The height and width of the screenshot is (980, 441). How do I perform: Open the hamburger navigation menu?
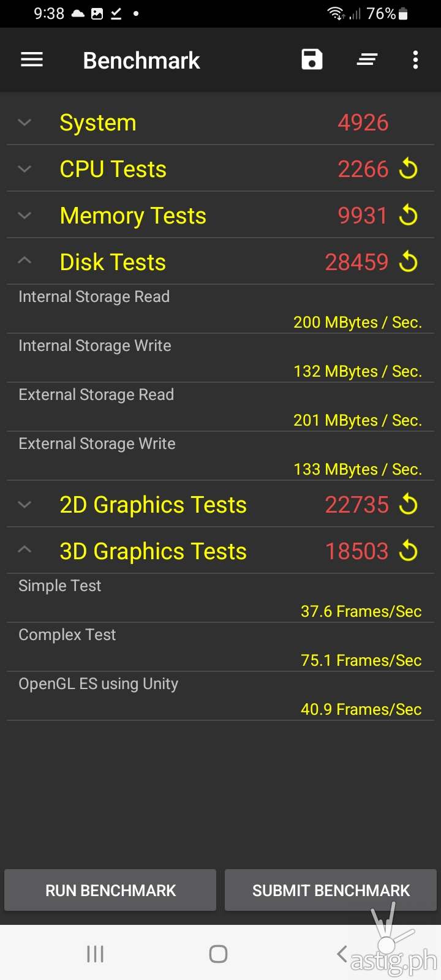pos(32,60)
